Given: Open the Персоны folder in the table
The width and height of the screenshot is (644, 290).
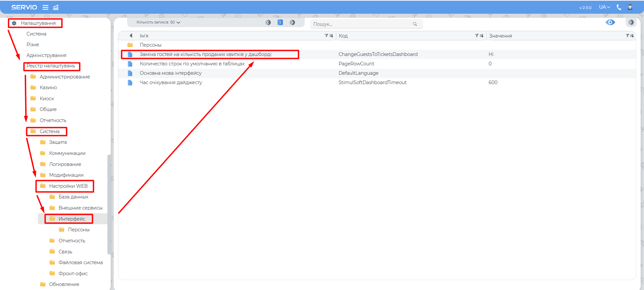Looking at the screenshot, I should coord(150,45).
